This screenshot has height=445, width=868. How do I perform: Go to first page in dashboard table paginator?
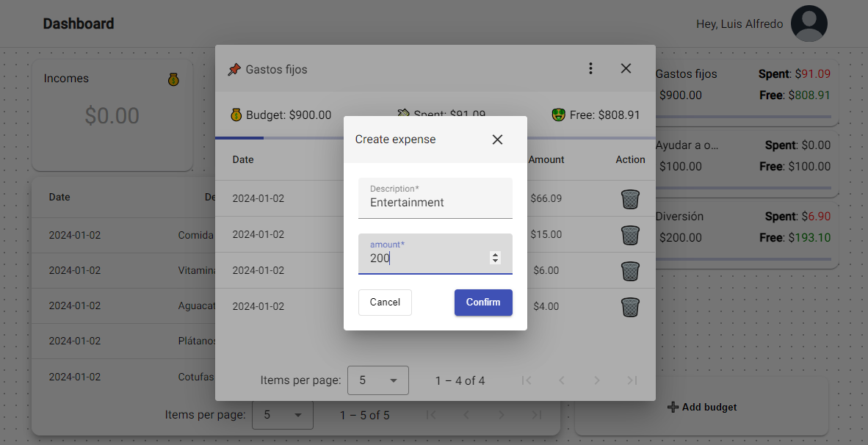point(430,415)
